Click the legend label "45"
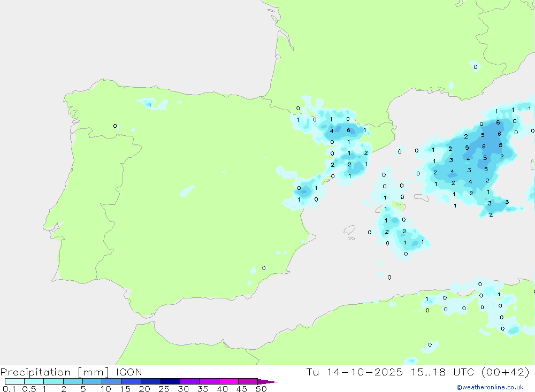The width and height of the screenshot is (535, 392). coord(242,389)
